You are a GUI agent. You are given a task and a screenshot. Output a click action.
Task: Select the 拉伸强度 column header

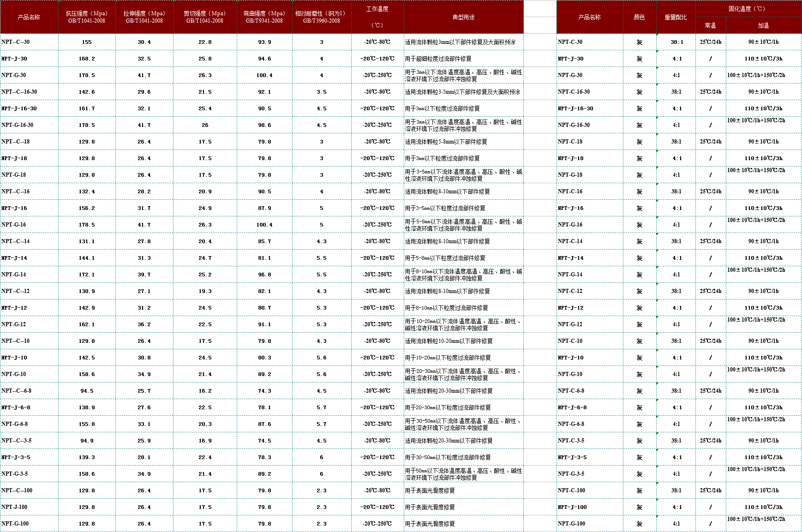(144, 17)
